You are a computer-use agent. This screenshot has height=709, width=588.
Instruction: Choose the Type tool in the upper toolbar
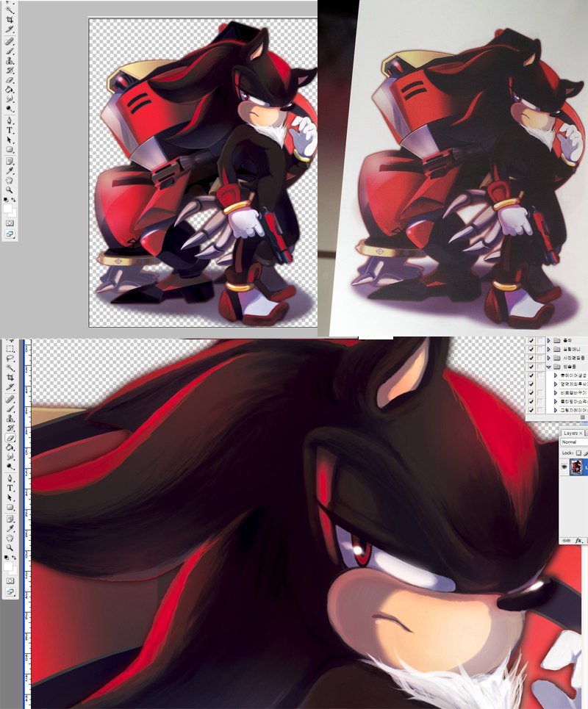coord(10,130)
